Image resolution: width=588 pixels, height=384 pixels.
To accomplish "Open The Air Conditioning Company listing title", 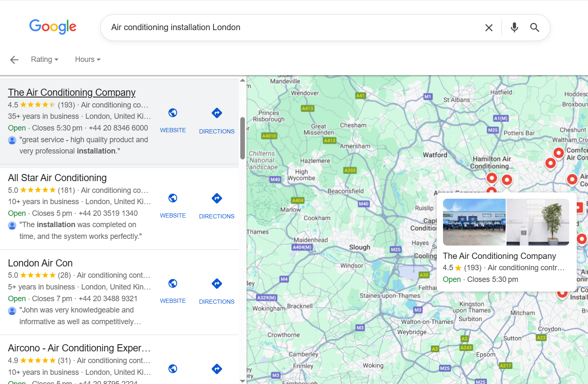I will click(x=71, y=92).
